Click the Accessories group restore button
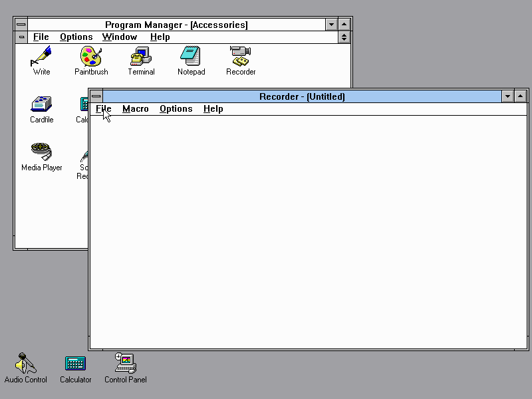The height and width of the screenshot is (399, 532). coord(344,37)
